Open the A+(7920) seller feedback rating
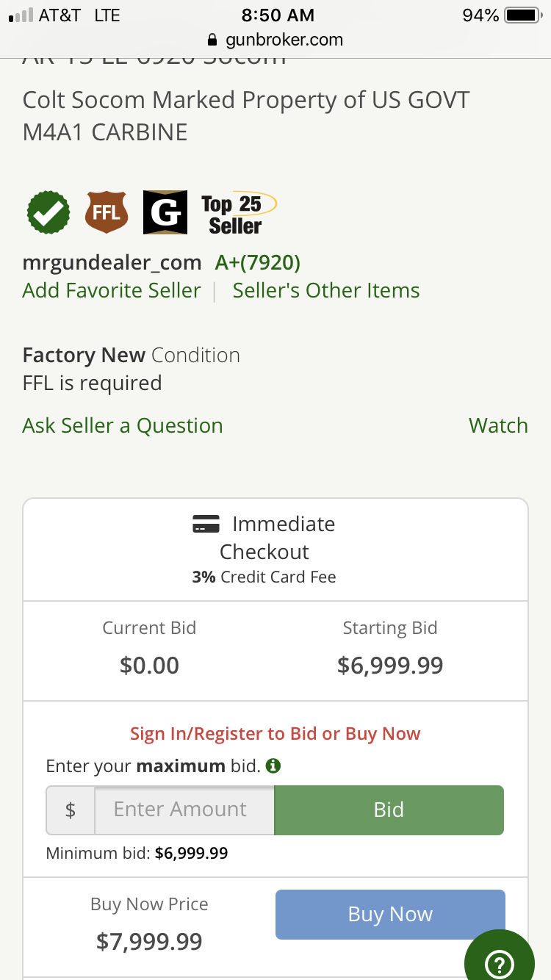The image size is (551, 980). (257, 262)
